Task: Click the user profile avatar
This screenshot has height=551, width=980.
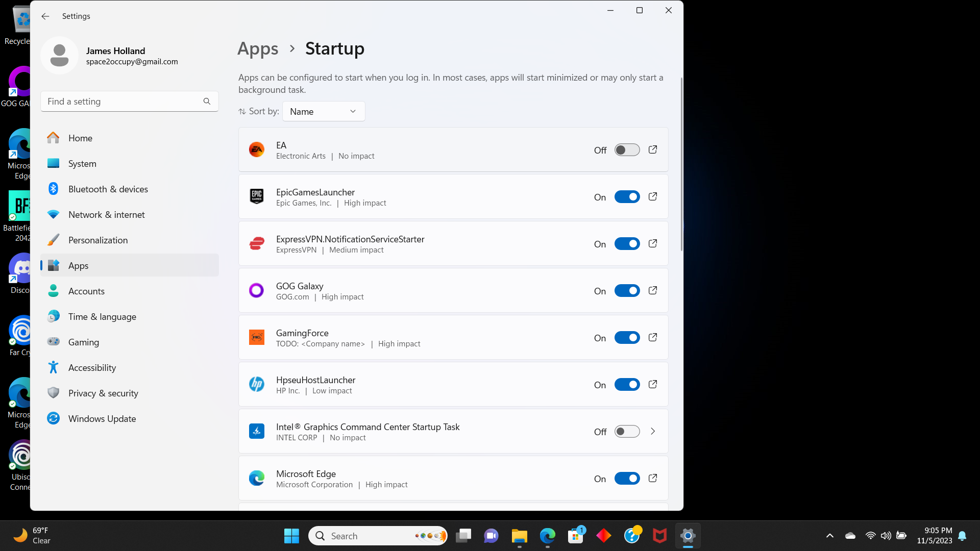Action: pos(59,56)
